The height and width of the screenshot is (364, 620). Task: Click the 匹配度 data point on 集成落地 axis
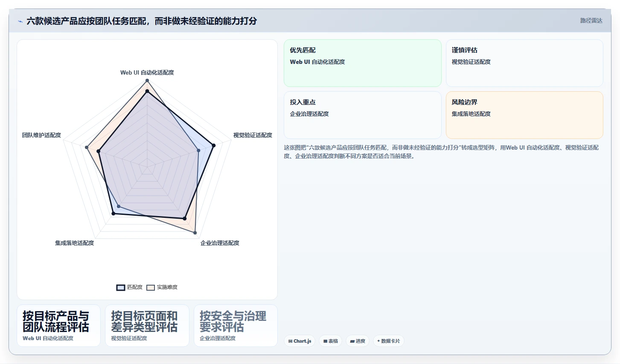pos(113,214)
